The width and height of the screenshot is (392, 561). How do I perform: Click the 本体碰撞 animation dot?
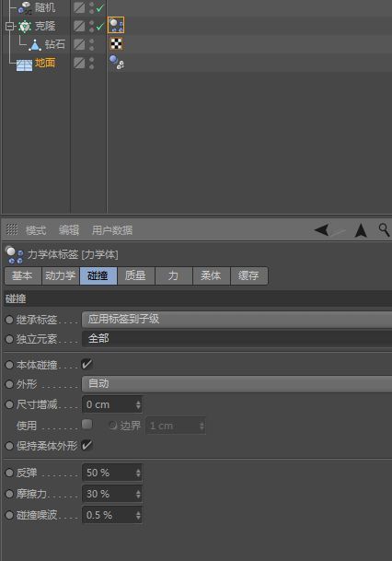point(9,365)
